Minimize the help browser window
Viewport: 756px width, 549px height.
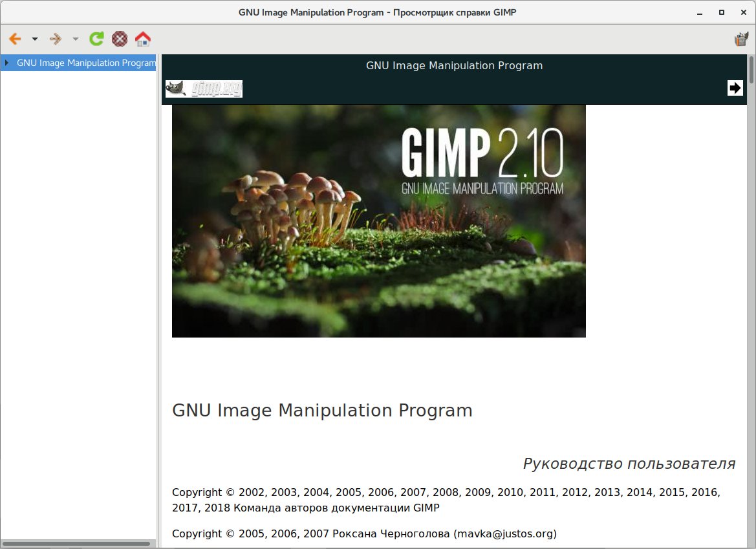pos(700,12)
